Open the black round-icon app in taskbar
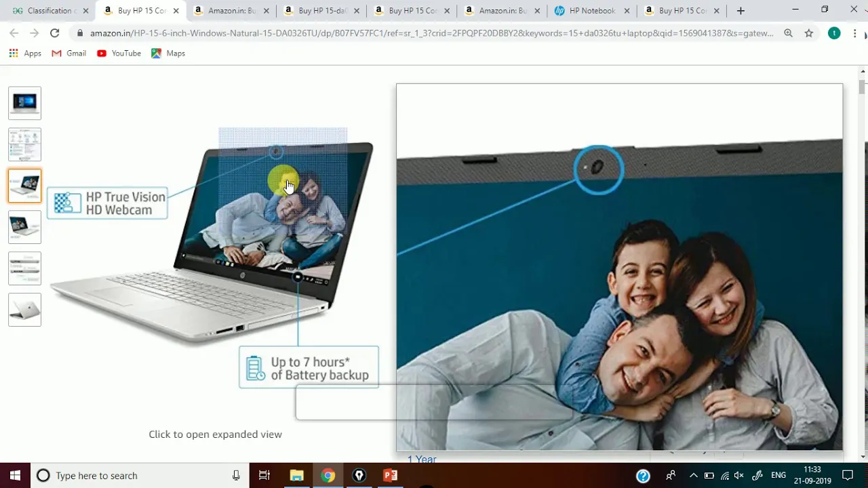 [359, 475]
